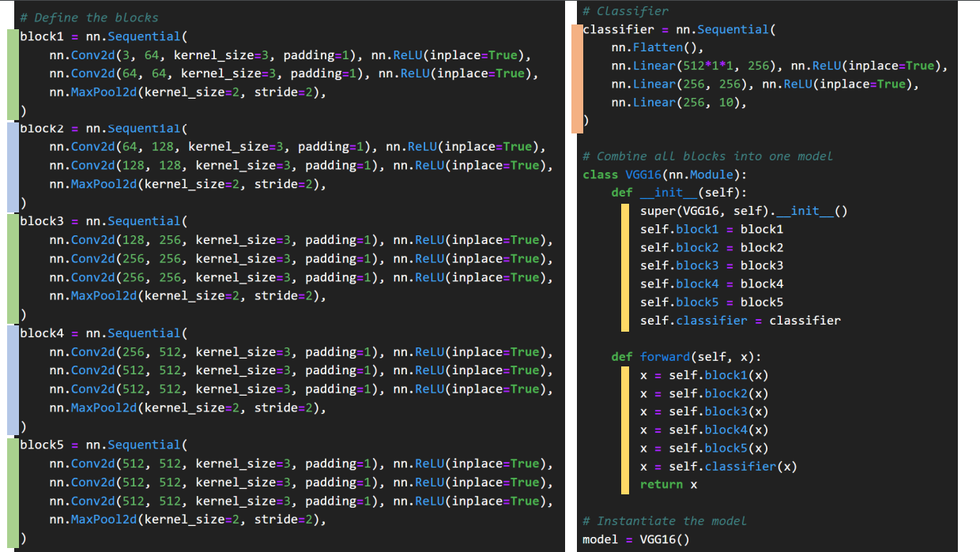Click the 'x = self.block4(x)' line
The image size is (980, 552).
point(704,430)
